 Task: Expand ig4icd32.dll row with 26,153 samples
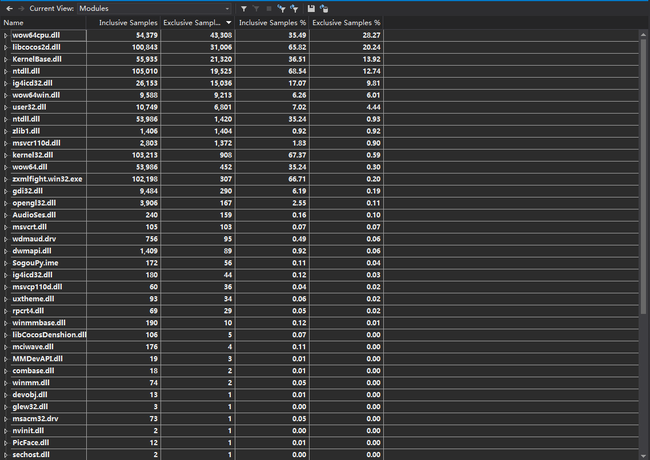click(6, 84)
